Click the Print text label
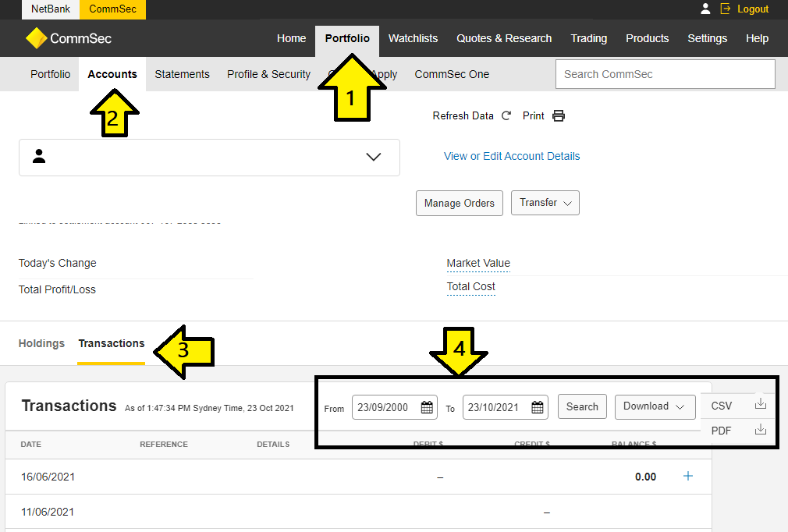Screen dimensions: 788x532 [x=533, y=115]
